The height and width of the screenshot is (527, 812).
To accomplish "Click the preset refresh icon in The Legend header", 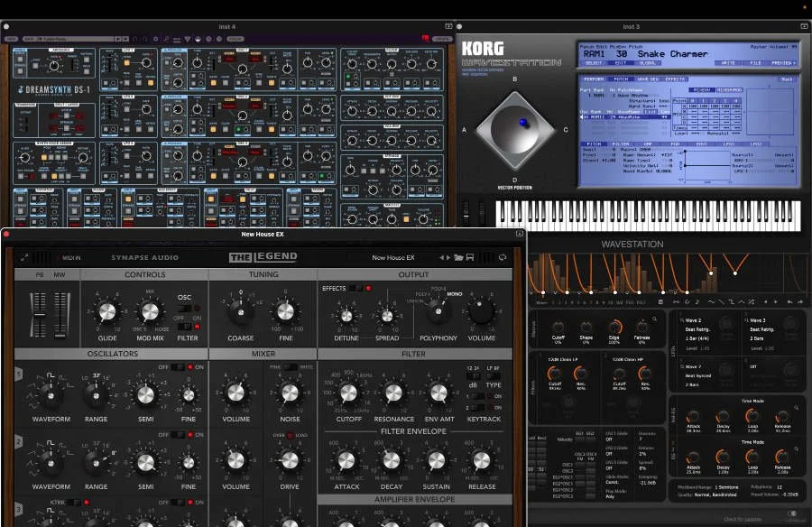I will [503, 257].
